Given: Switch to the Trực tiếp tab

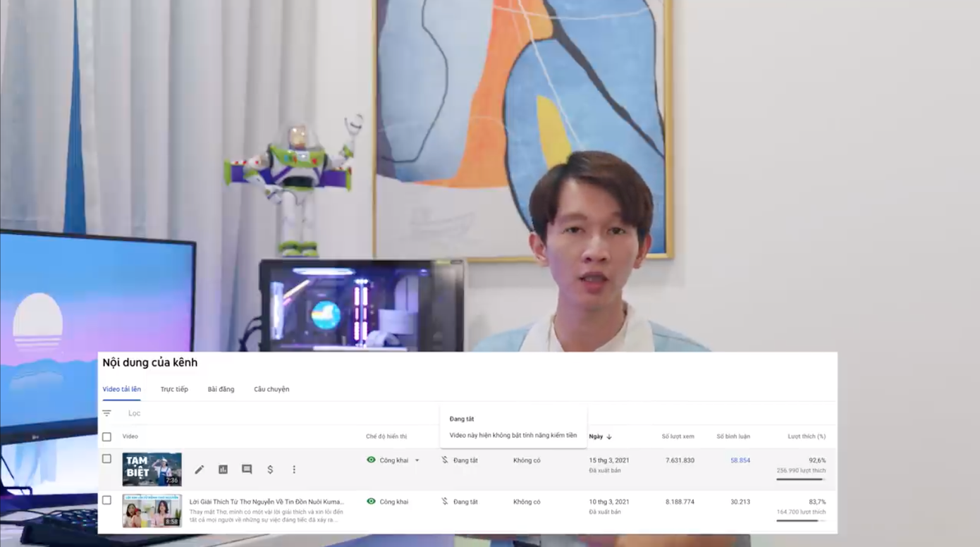Looking at the screenshot, I should (x=174, y=389).
